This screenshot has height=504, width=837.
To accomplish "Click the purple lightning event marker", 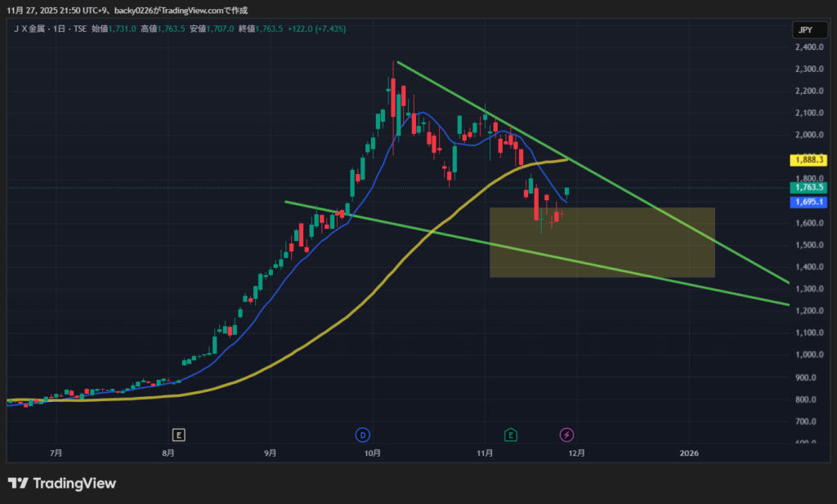I will point(566,434).
